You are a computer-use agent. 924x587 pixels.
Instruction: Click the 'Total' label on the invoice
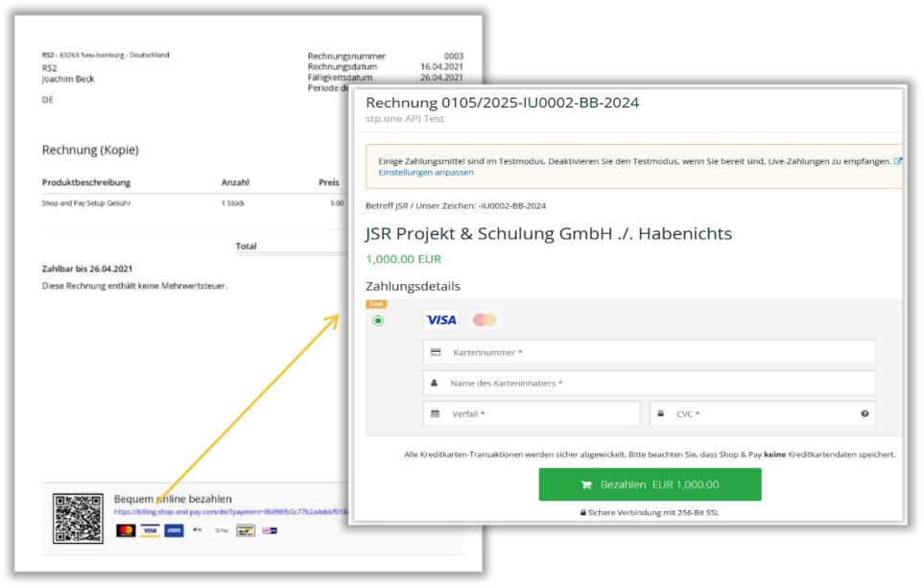(x=246, y=247)
